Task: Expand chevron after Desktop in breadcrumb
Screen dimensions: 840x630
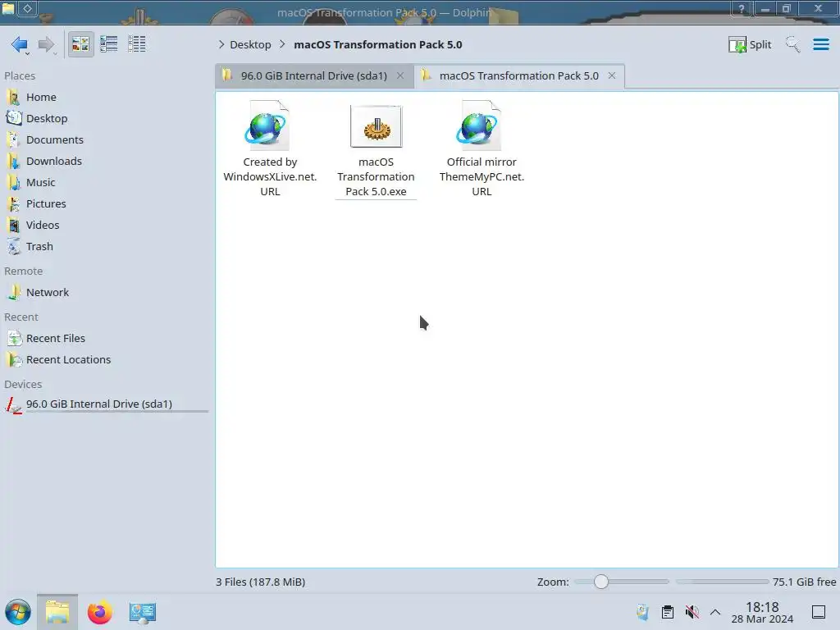Action: [x=282, y=44]
